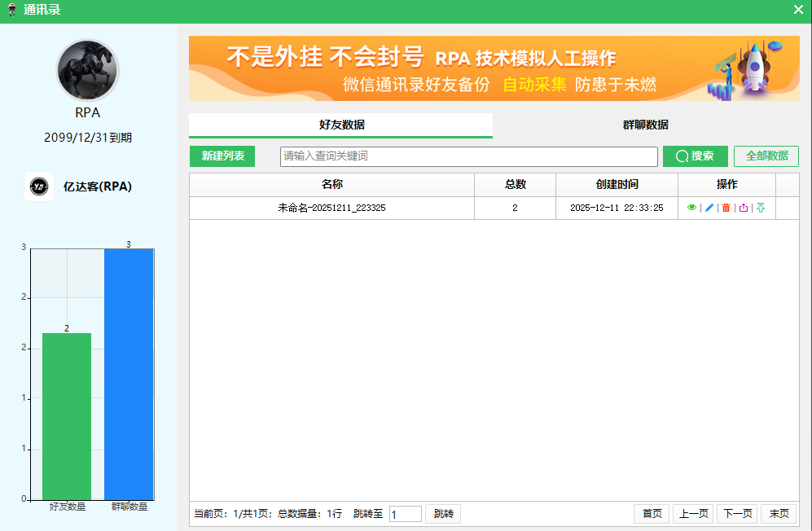Screen dimensions: 812x531
Task: Show all data via 全部数据
Action: [766, 156]
